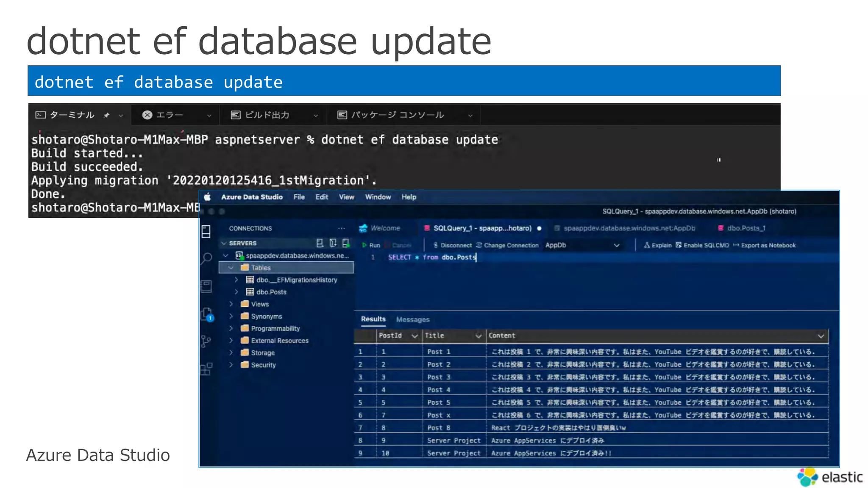Image resolution: width=868 pixels, height=488 pixels.
Task: Click the Show Active Connections icon in SERVERS
Action: [x=346, y=243]
